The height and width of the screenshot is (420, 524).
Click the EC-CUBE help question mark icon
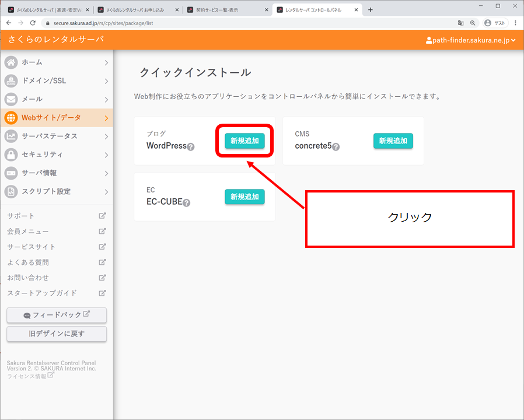click(187, 203)
